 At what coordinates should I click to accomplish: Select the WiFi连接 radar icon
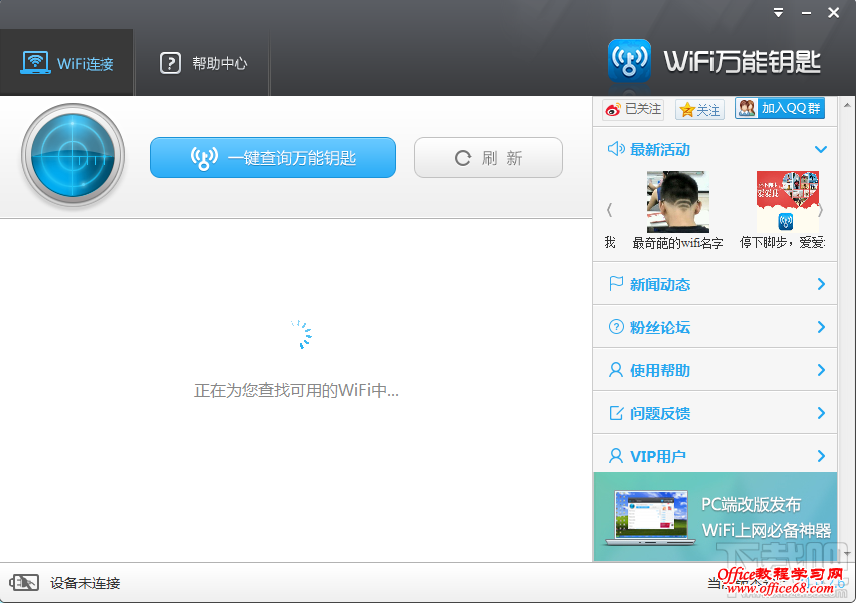73,156
